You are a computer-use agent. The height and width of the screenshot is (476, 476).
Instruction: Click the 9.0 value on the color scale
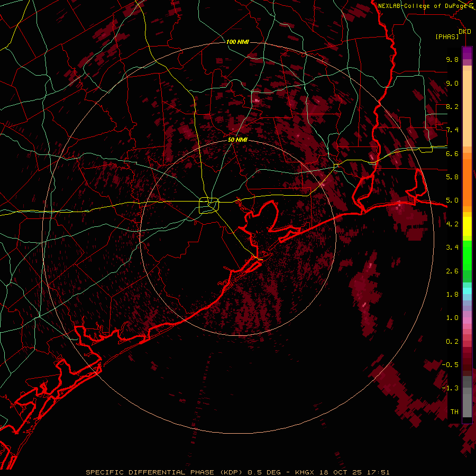[x=452, y=83]
